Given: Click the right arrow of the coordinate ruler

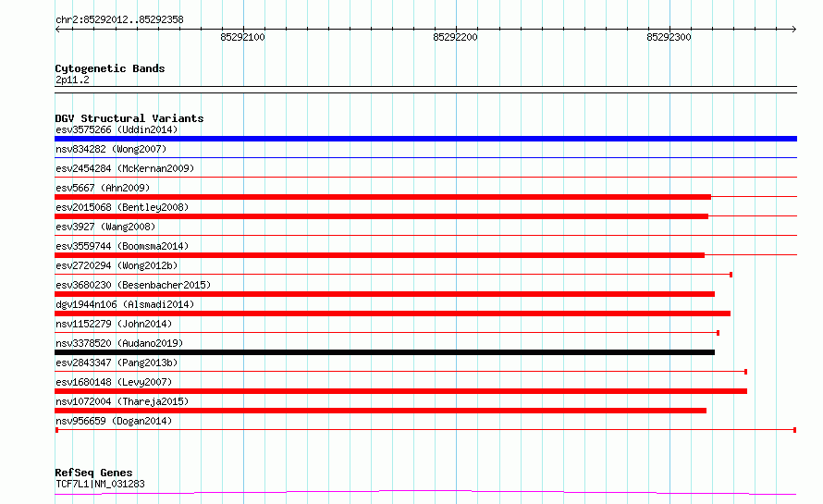Looking at the screenshot, I should pyautogui.click(x=793, y=30).
